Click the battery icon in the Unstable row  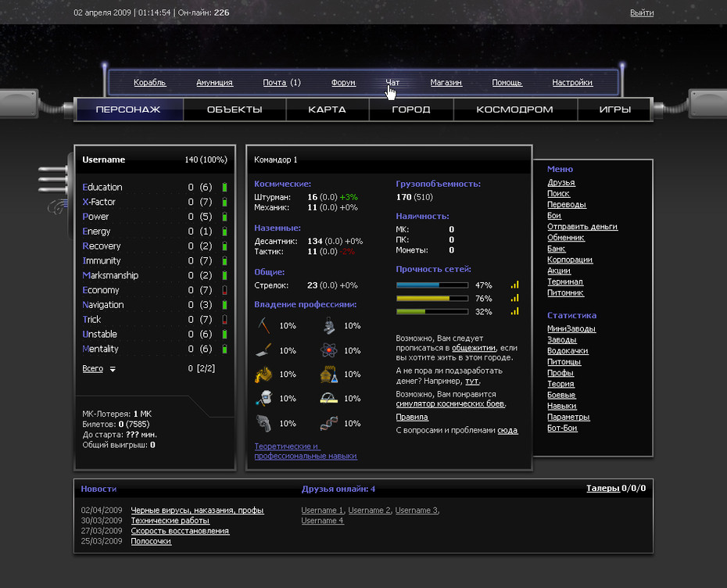tap(224, 334)
